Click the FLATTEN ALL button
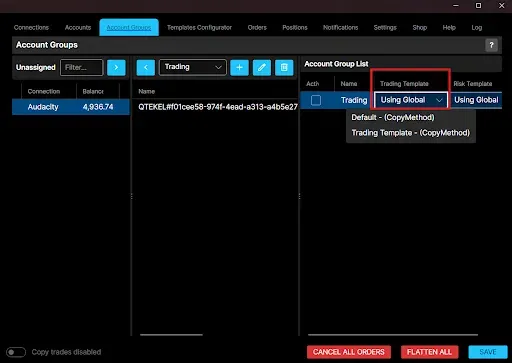The height and width of the screenshot is (363, 512). (x=429, y=352)
